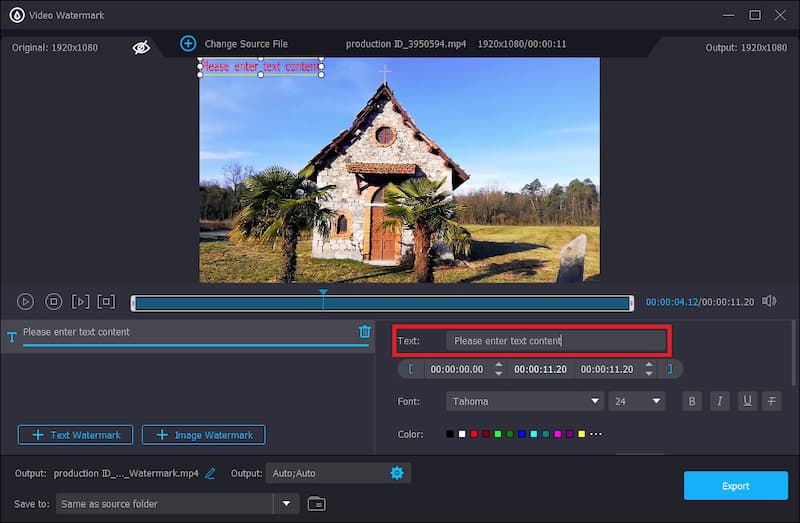Viewport: 800px width, 523px height.
Task: Set end point with right bracket
Action: click(670, 368)
